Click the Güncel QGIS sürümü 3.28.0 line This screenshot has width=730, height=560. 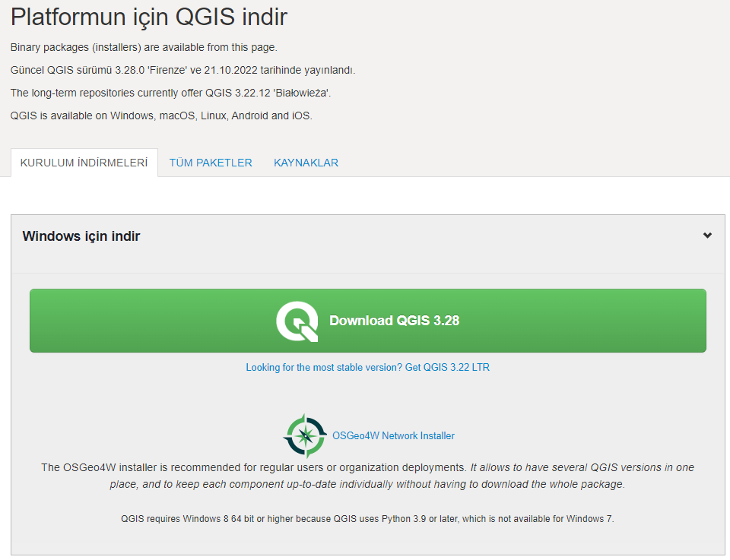point(183,70)
